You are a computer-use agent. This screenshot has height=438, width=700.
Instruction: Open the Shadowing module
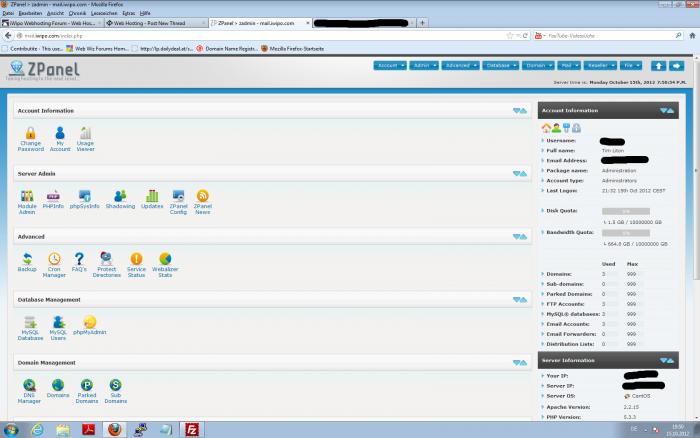120,200
